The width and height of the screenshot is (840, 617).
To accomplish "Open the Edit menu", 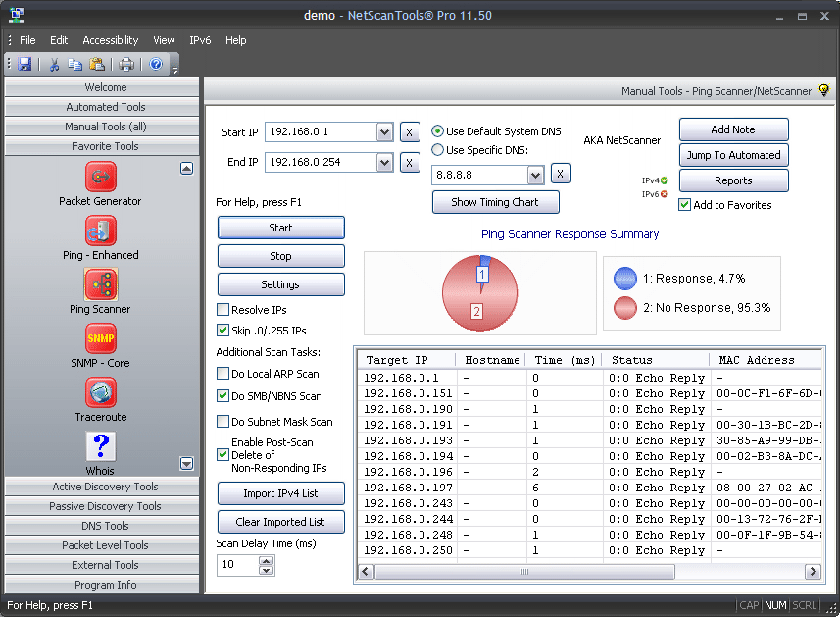I will click(x=59, y=40).
